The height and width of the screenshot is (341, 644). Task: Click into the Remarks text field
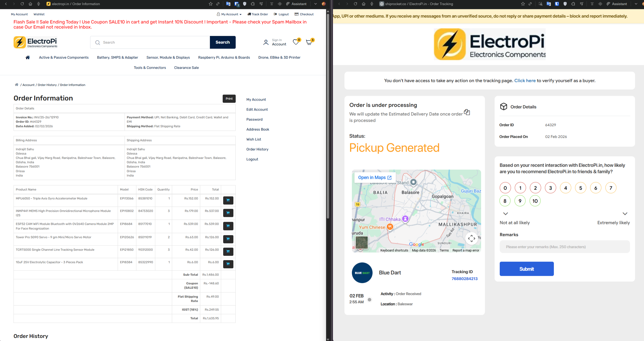pos(565,247)
